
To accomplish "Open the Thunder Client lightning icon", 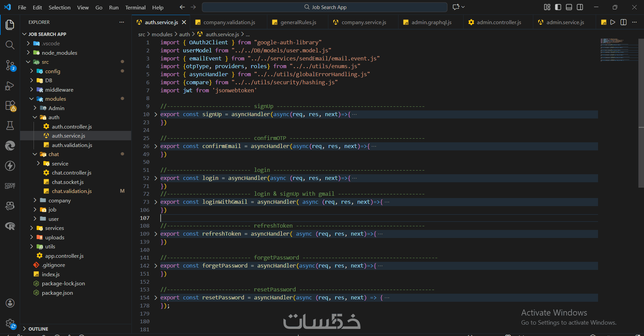I will 10,166.
